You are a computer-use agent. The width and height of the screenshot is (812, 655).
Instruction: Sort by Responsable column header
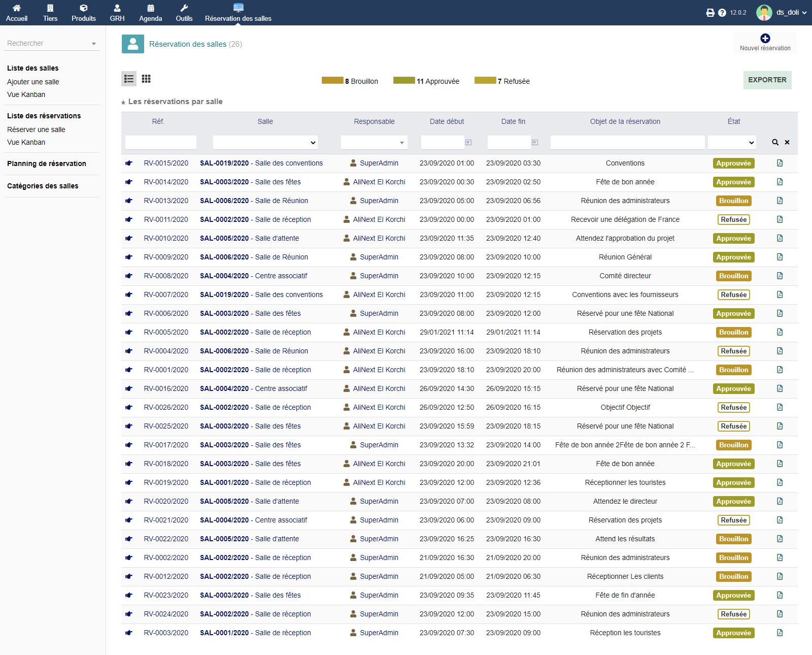point(374,121)
